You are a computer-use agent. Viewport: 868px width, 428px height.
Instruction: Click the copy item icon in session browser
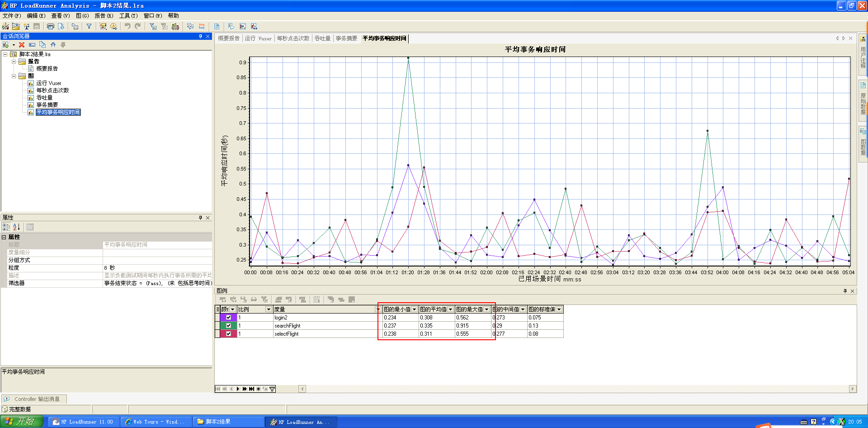coord(42,45)
